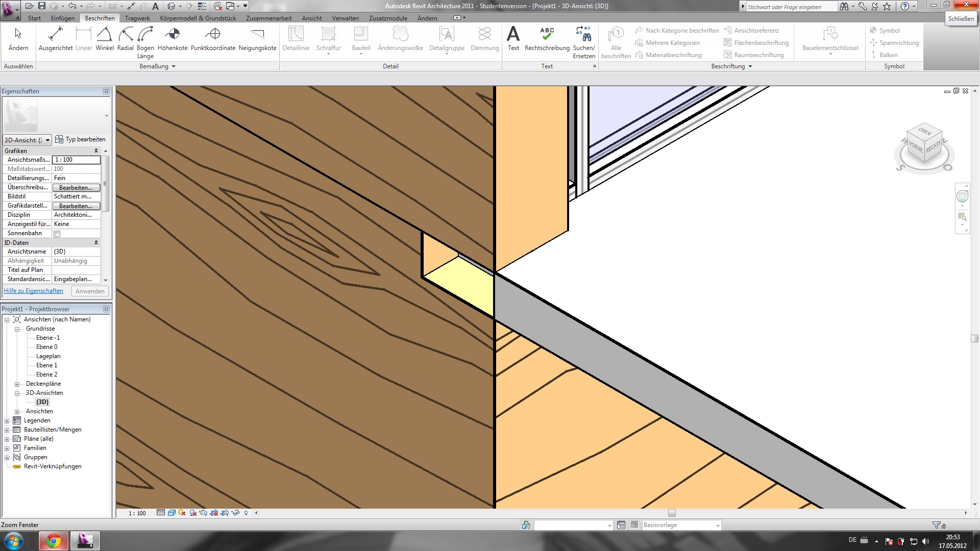Toggle the reveal hidden elements lightbulb
This screenshot has width=980, height=551.
[246, 513]
